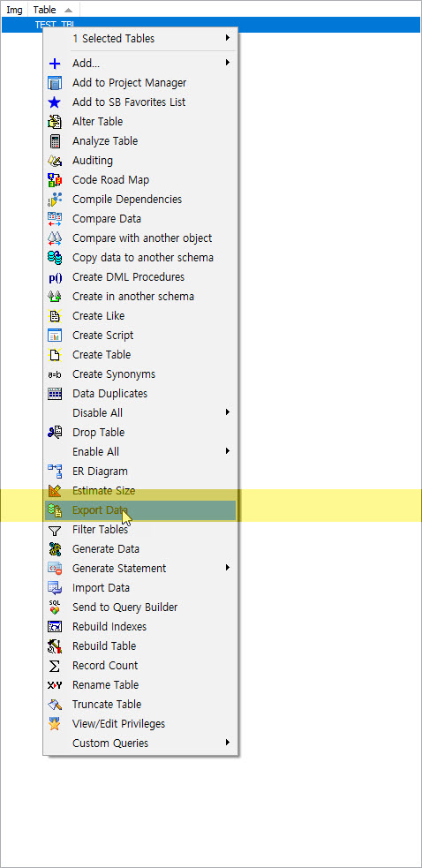Click the 'Estimate Size' label

click(103, 490)
